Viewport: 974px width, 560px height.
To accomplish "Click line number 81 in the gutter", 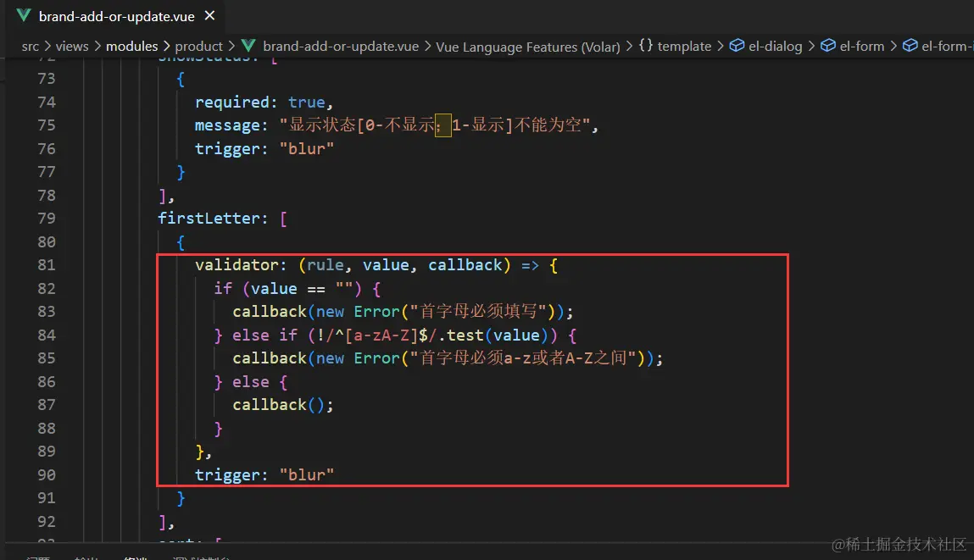I will [47, 265].
